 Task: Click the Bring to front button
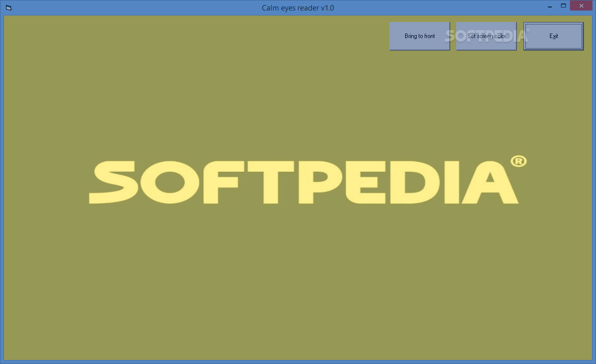pos(420,36)
